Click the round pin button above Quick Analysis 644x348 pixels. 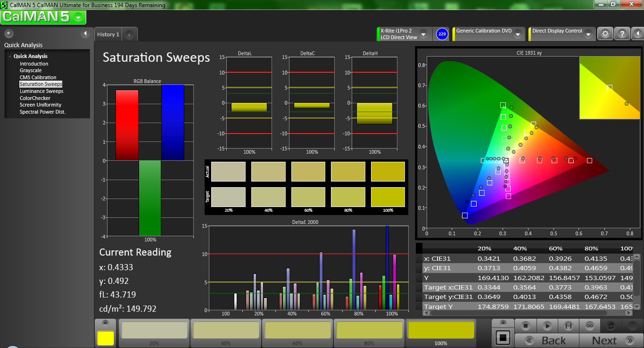pyautogui.click(x=8, y=33)
